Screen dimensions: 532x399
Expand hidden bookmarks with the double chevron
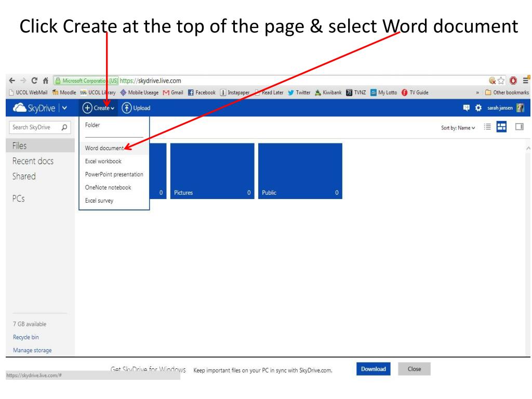(477, 92)
